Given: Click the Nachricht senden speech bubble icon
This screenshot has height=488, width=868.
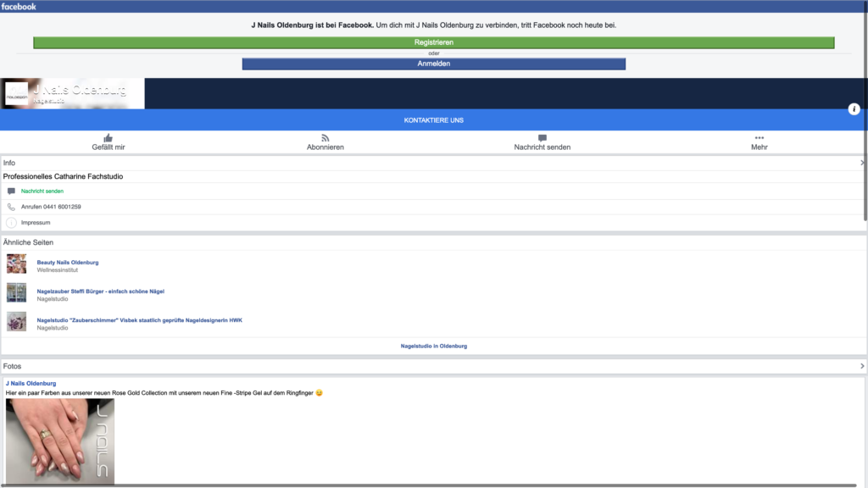Looking at the screenshot, I should [542, 138].
